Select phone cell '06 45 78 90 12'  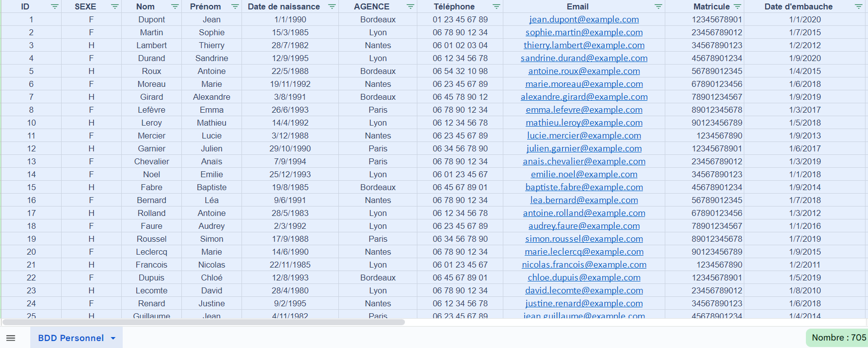click(460, 97)
